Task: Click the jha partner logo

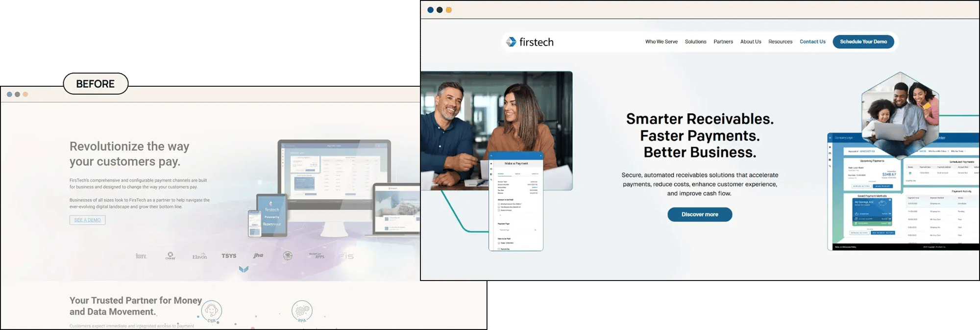Action: point(258,255)
